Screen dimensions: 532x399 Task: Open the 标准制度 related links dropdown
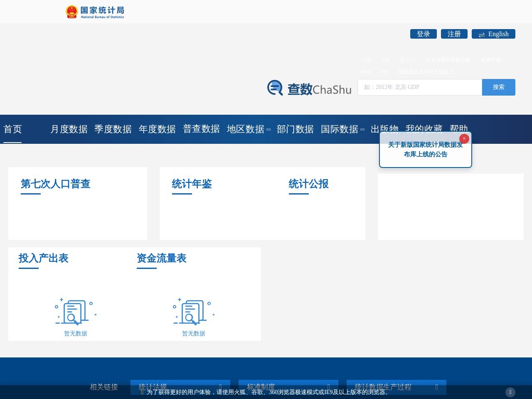point(288,387)
